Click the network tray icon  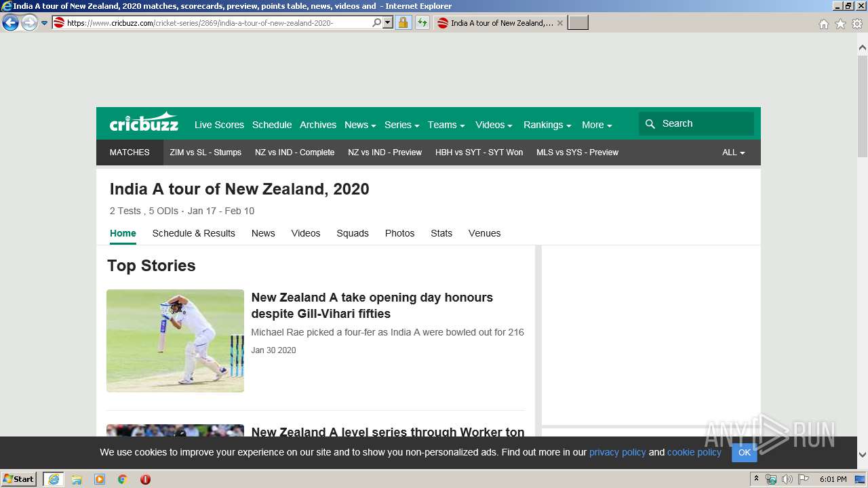point(771,479)
